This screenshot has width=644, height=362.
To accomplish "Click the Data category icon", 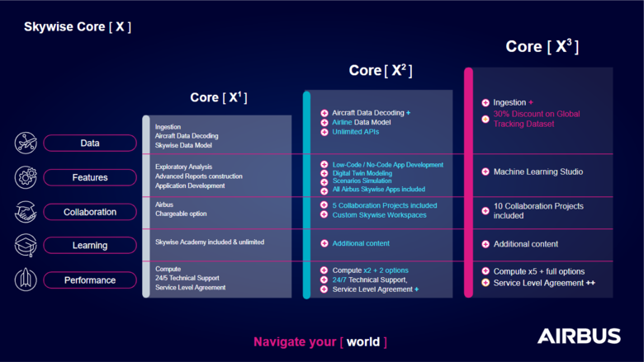I will click(x=26, y=143).
